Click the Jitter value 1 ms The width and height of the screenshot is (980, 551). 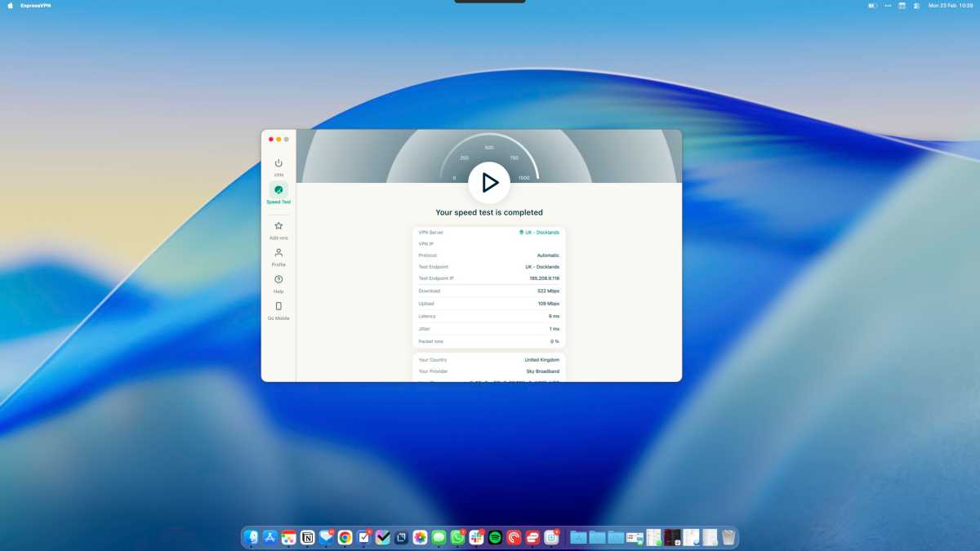coord(555,329)
